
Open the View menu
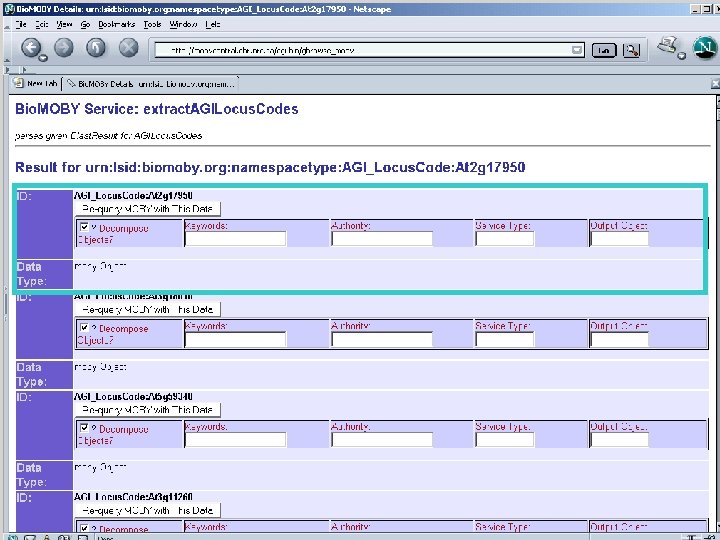64,24
